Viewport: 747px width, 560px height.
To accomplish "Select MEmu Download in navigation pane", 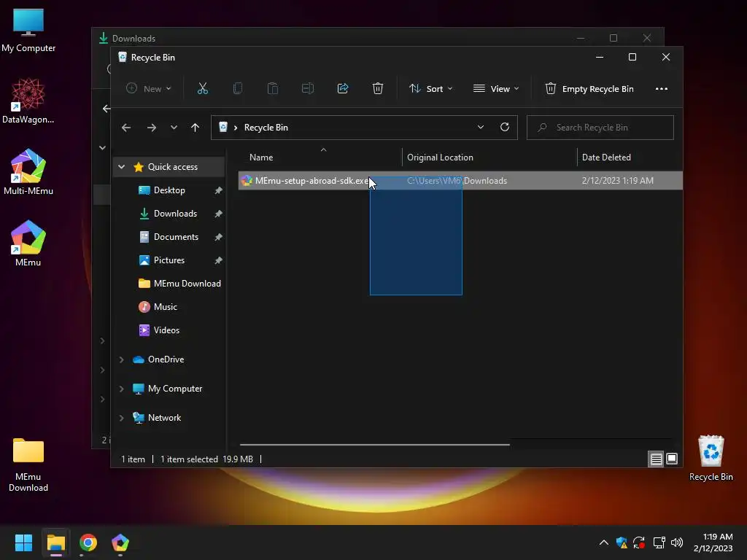I will 187,284.
